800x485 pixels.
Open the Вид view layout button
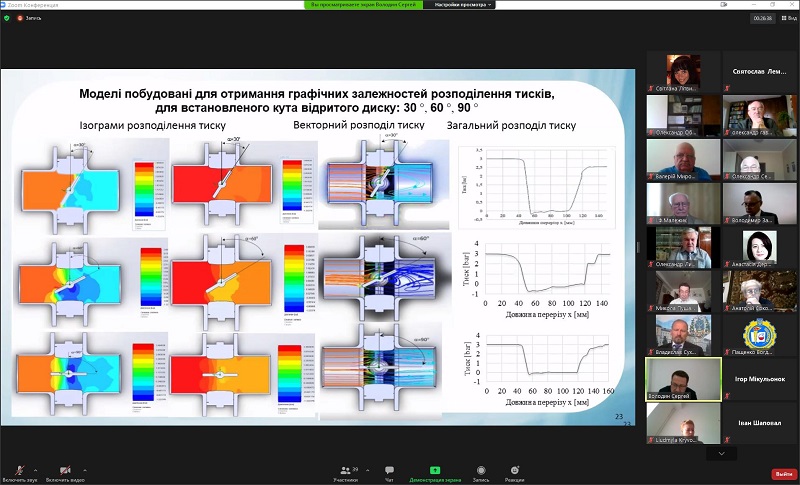(x=789, y=18)
